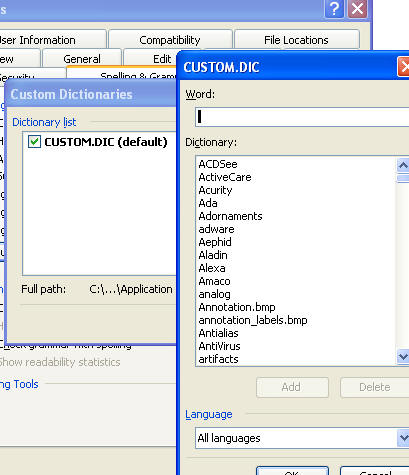Select Acurity in the dictionary list
This screenshot has height=475, width=409.
[x=215, y=190]
